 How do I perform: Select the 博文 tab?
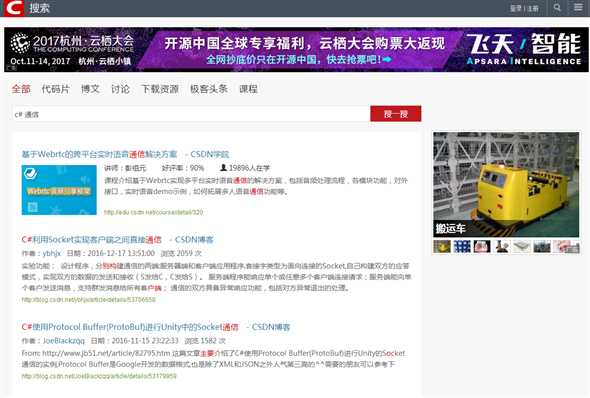click(x=90, y=89)
